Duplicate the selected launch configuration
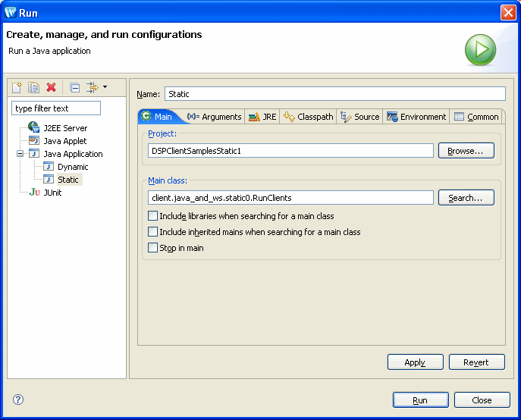Viewport: 521px width, 420px height. [33, 87]
